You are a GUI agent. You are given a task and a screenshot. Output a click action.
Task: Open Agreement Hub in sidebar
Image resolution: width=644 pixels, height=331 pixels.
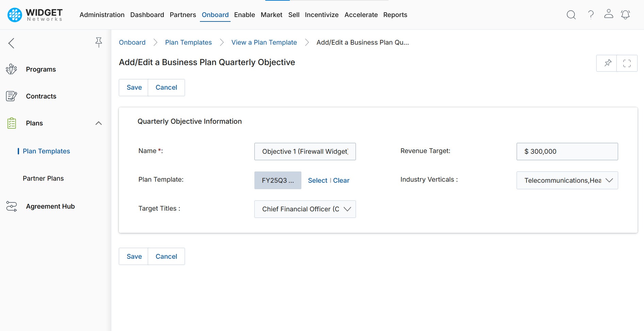pyautogui.click(x=50, y=206)
